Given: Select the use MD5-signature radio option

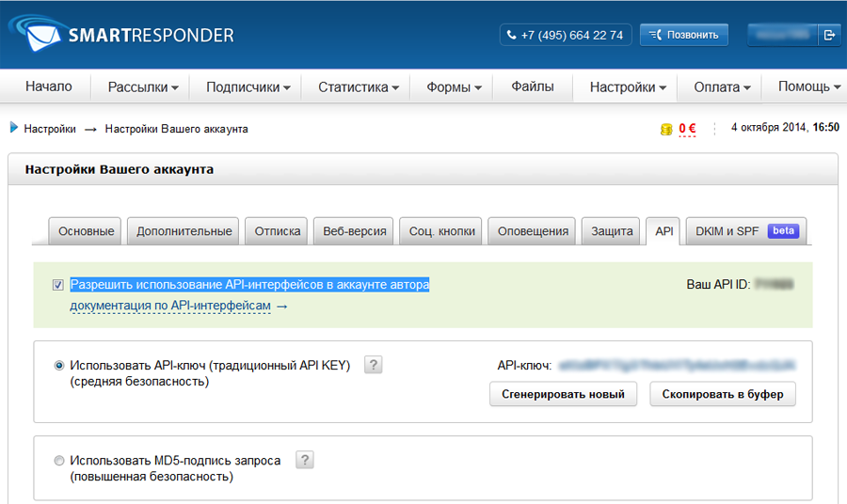Looking at the screenshot, I should pyautogui.click(x=59, y=461).
